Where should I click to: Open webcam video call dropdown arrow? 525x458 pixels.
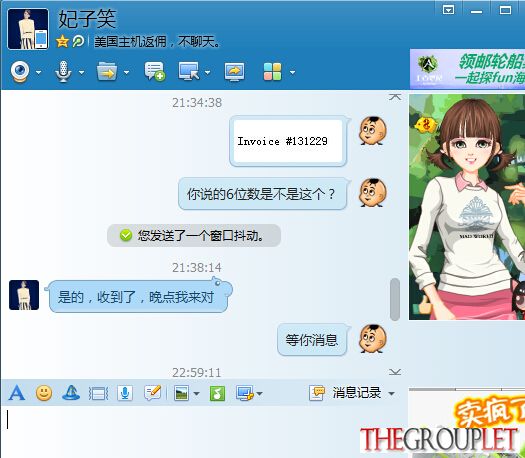[x=39, y=72]
